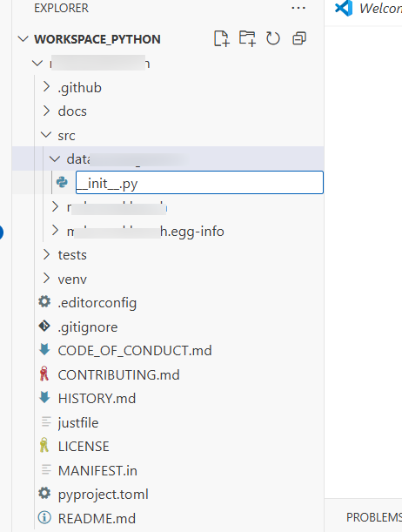Collapse all folders in Explorer icon

pos(299,38)
